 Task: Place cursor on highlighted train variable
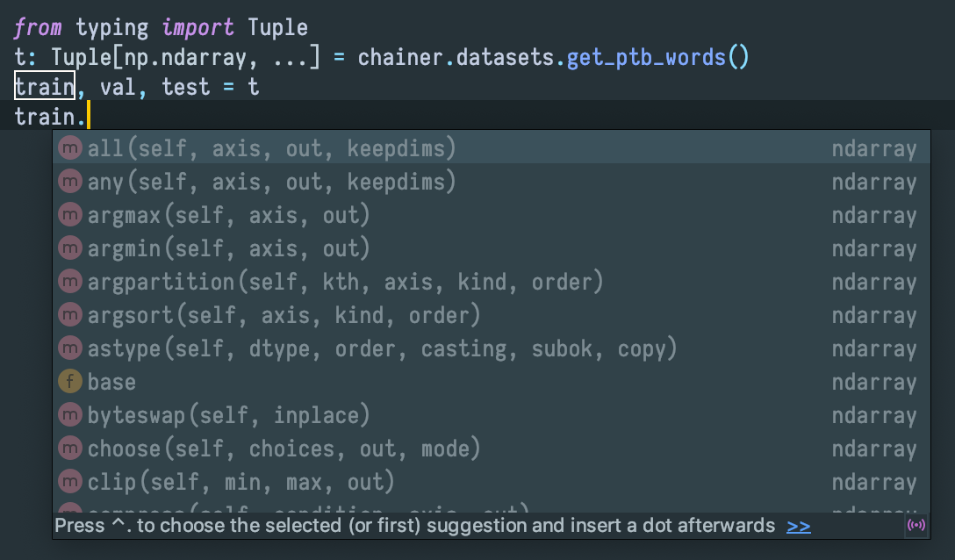(45, 87)
